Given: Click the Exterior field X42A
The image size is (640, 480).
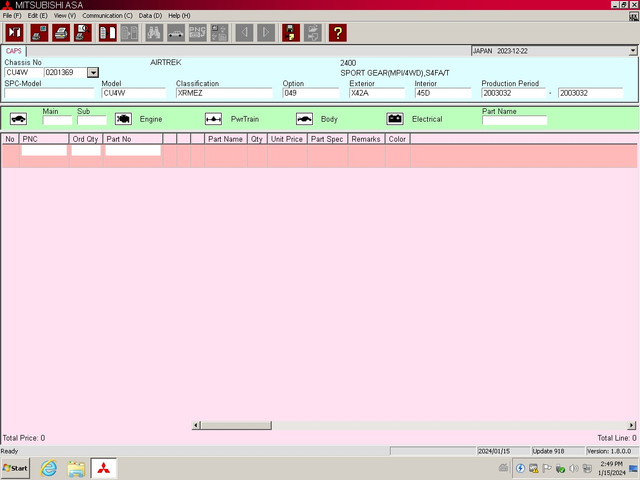Looking at the screenshot, I should [x=377, y=93].
